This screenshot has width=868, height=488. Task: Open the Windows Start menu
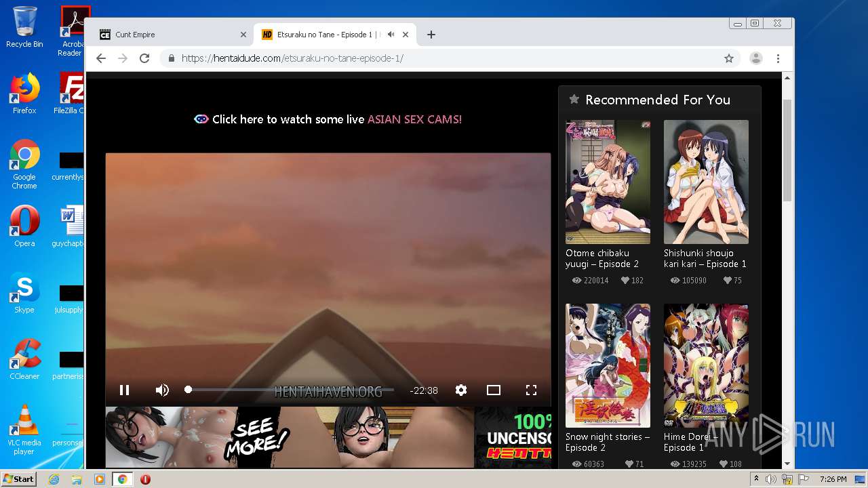point(19,479)
